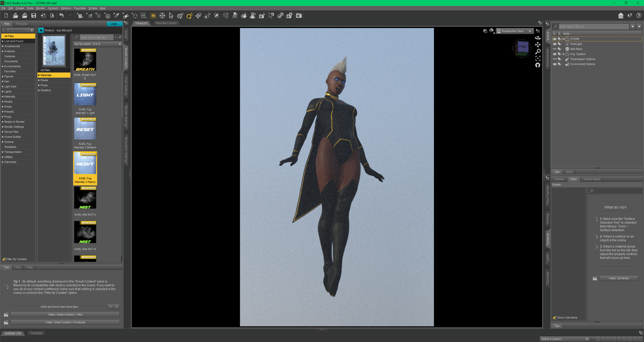Click the Save floppy disk icon
This screenshot has width=644, height=342.
click(x=34, y=15)
